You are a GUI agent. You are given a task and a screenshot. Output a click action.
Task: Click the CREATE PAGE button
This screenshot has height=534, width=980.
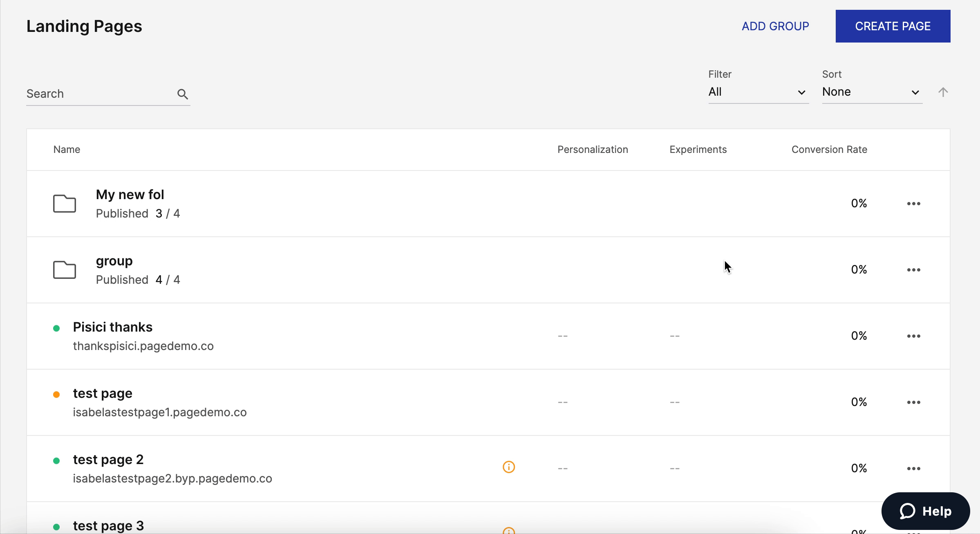click(x=893, y=26)
